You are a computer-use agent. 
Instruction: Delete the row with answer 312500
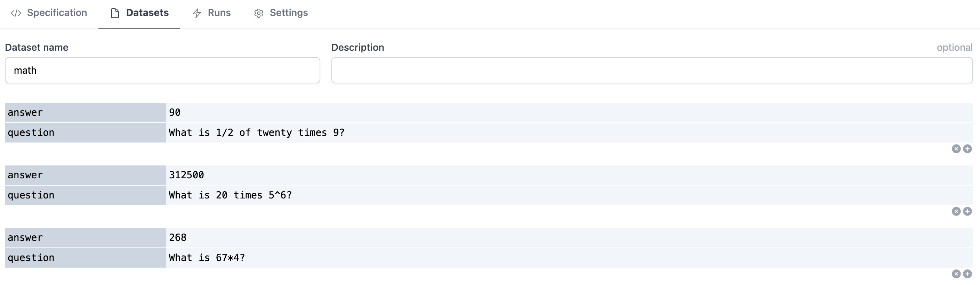point(956,212)
